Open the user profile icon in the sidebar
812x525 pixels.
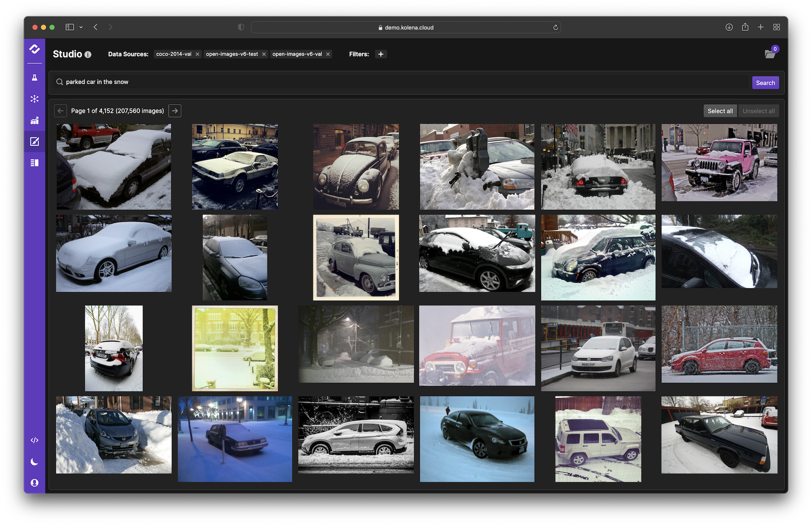click(35, 483)
